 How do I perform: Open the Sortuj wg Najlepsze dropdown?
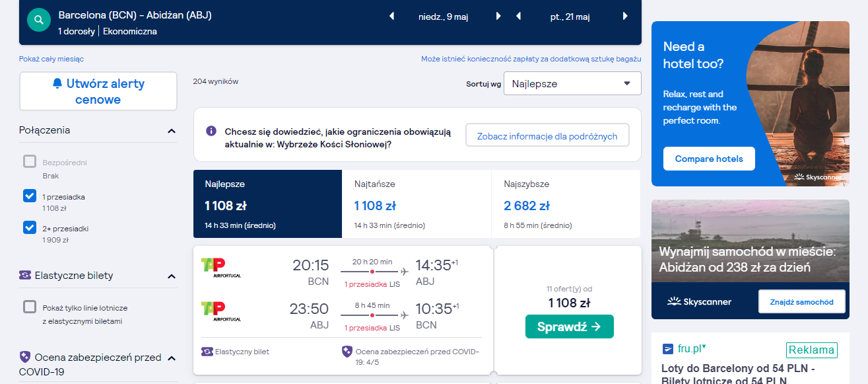[572, 84]
